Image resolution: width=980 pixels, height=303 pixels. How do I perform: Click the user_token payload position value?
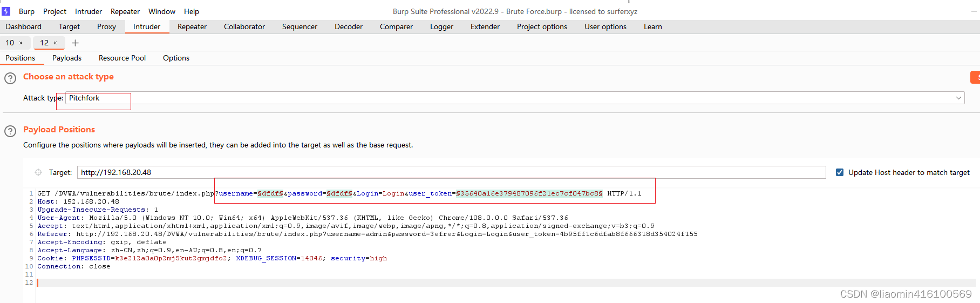(529, 193)
